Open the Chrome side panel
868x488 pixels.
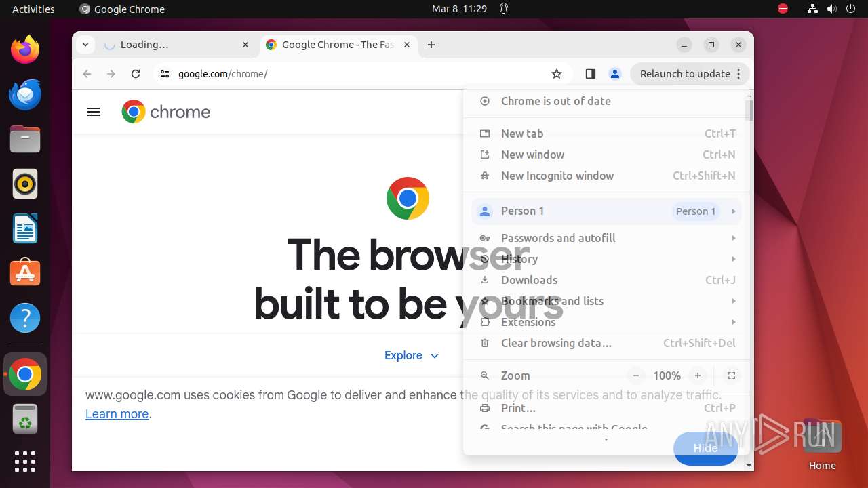590,74
